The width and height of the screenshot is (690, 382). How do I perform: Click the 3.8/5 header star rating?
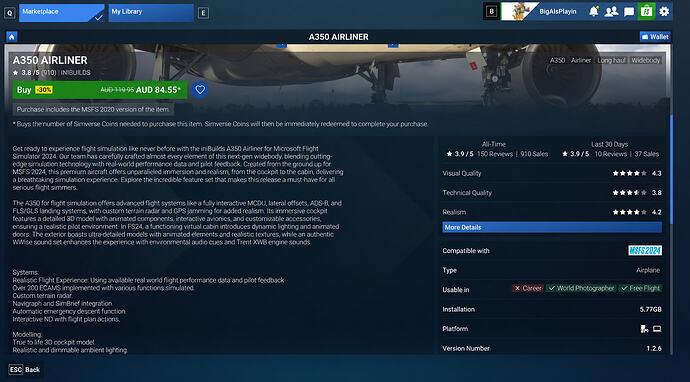(26, 73)
